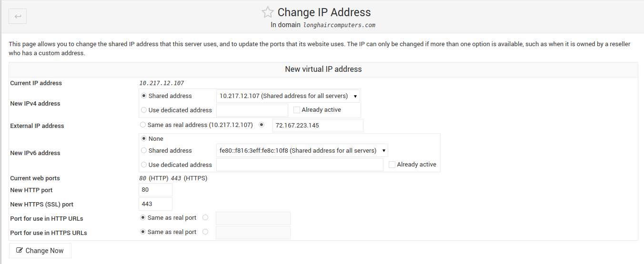The height and width of the screenshot is (264, 644).
Task: Select IPv6 Shared address radio button
Action: pyautogui.click(x=144, y=150)
